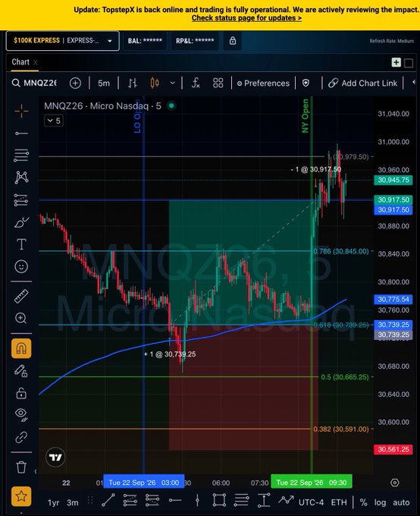The height and width of the screenshot is (516, 420).
Task: Toggle auto scale mode
Action: click(x=401, y=502)
